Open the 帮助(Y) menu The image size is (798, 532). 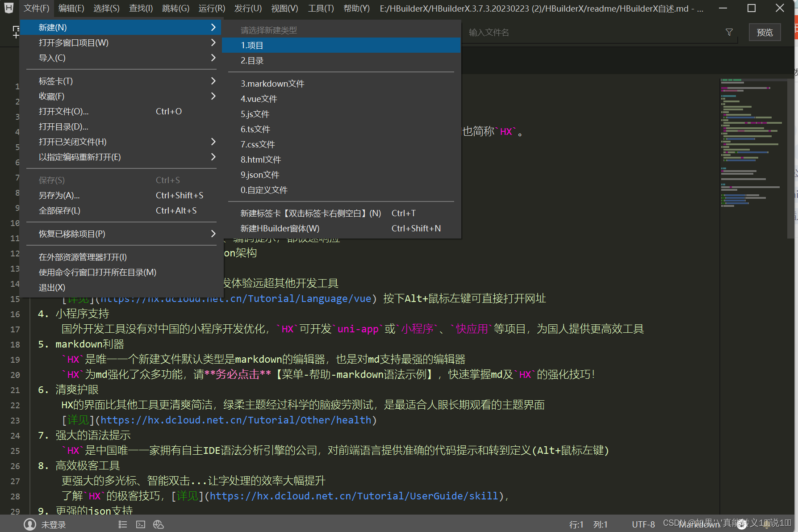point(356,8)
